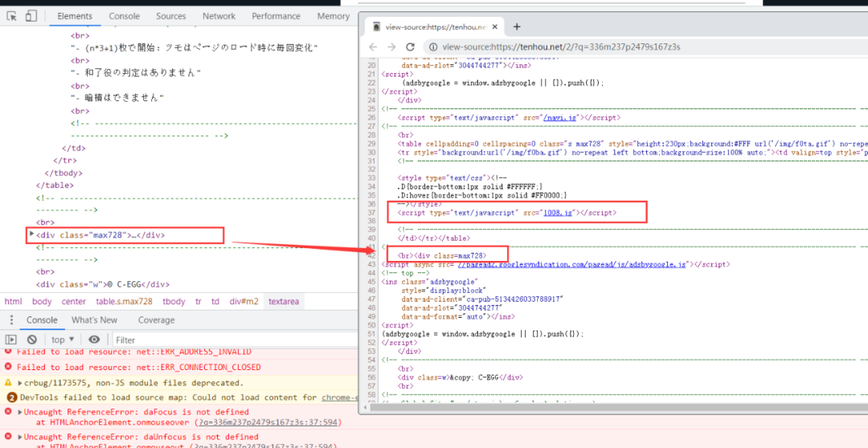Viewport: 868px width, 448px height.
Task: Select the </table> line in Elements
Action: [55, 185]
